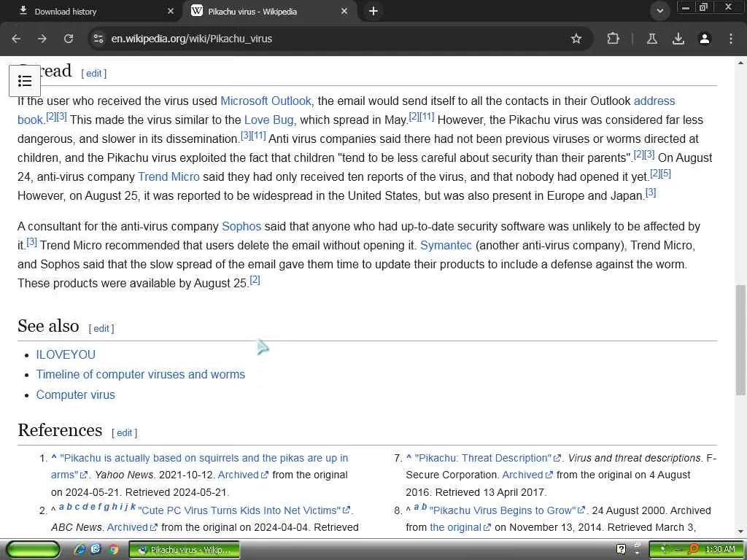The width and height of the screenshot is (747, 560).
Task: Launch Chrome from quick launch
Action: tap(113, 550)
